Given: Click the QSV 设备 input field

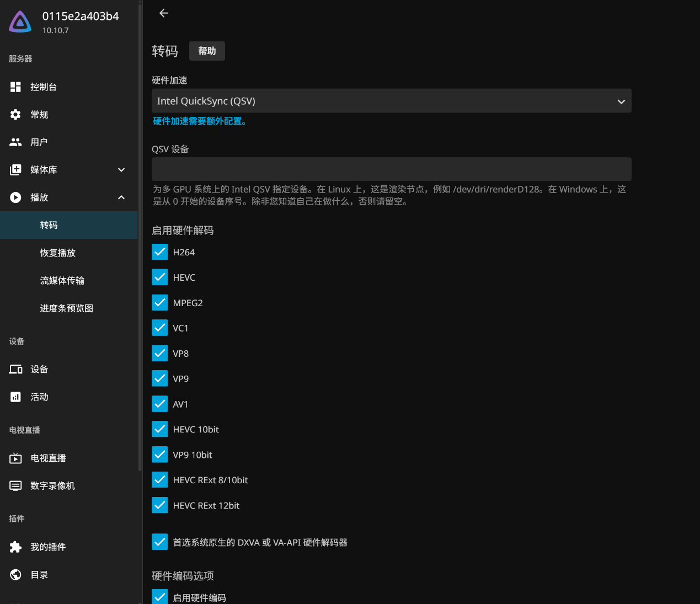Looking at the screenshot, I should coord(391,169).
